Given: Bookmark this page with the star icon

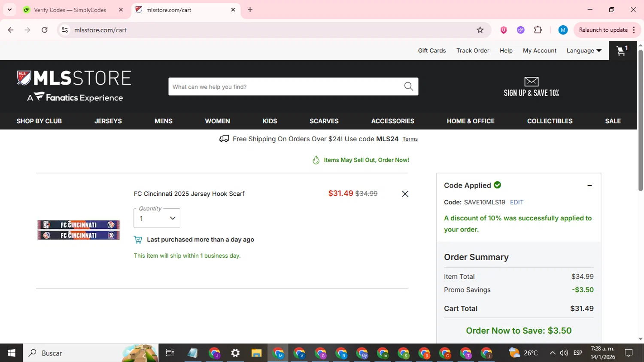Looking at the screenshot, I should (480, 30).
